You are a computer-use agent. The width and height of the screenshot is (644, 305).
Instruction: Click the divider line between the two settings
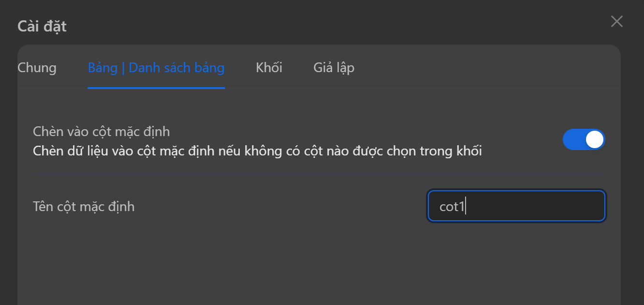pyautogui.click(x=318, y=173)
